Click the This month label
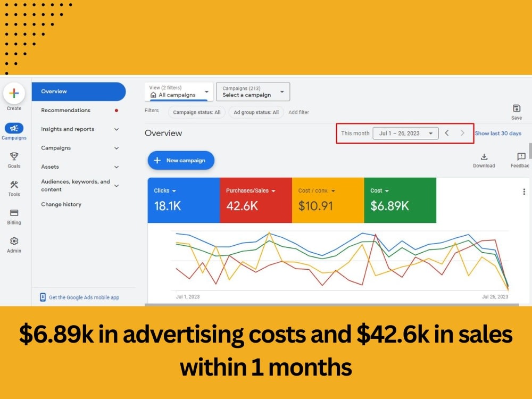532x399 pixels. pyautogui.click(x=355, y=134)
